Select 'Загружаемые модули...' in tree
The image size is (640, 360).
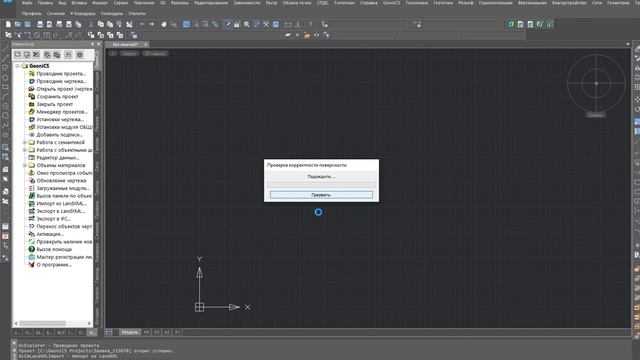click(x=63, y=188)
